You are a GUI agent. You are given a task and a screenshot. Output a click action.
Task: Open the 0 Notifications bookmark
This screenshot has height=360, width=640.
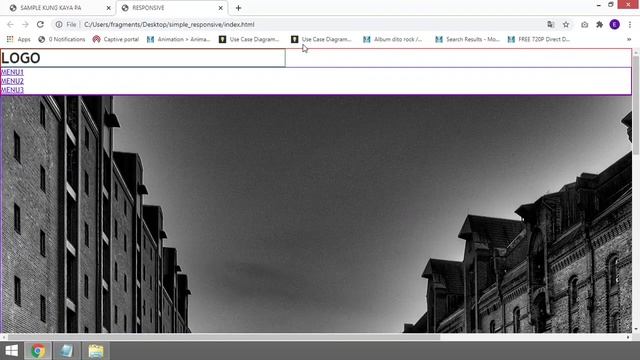(62, 39)
